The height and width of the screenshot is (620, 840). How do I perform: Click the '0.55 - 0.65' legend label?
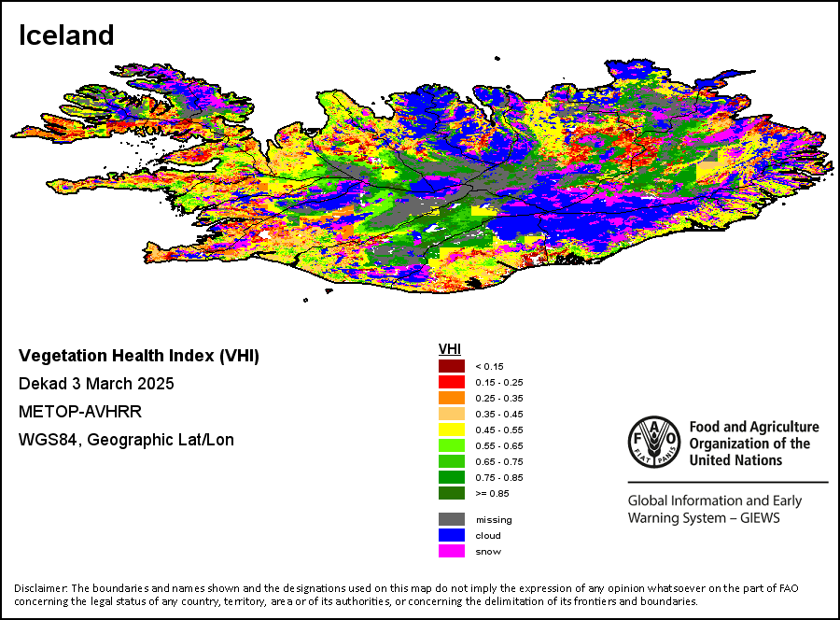pos(499,445)
